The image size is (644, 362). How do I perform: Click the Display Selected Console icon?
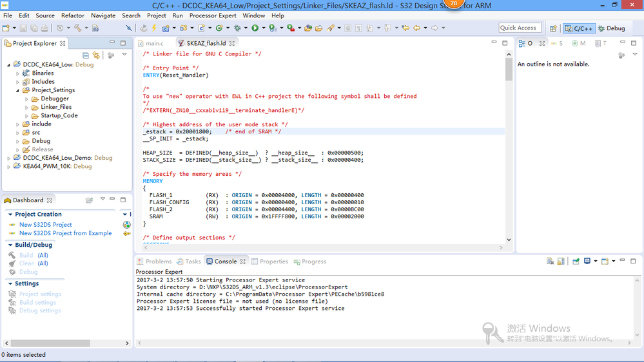(x=587, y=261)
